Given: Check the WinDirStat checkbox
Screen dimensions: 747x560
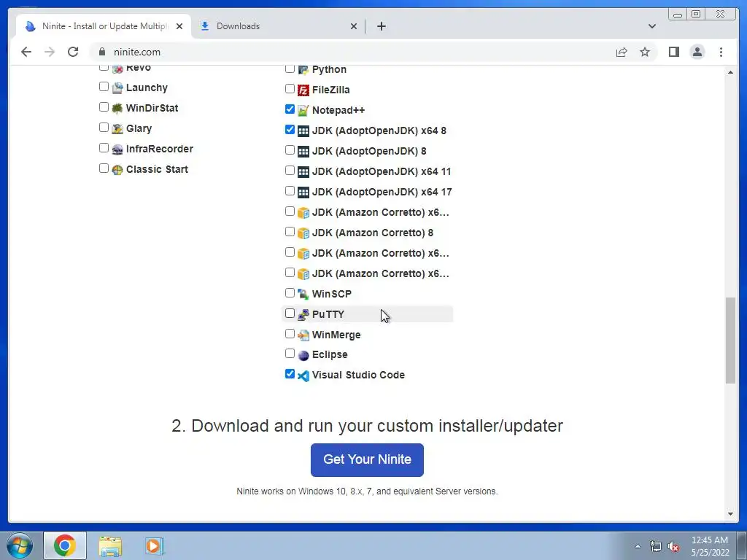Looking at the screenshot, I should click(x=104, y=107).
